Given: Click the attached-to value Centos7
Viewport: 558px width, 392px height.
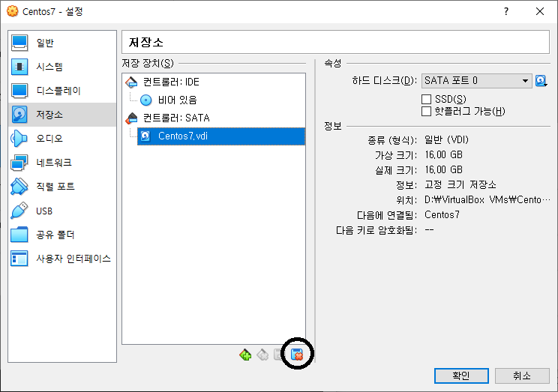Looking at the screenshot, I should (442, 215).
